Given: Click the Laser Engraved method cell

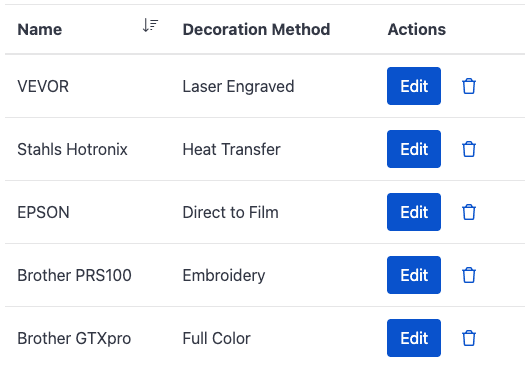Looking at the screenshot, I should [239, 86].
